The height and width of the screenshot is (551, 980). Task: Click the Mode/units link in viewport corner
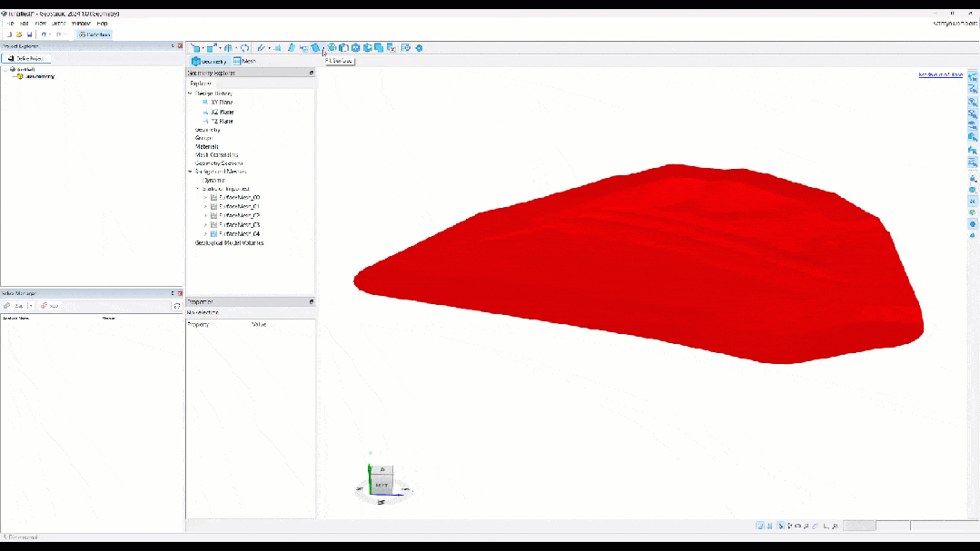coord(940,74)
